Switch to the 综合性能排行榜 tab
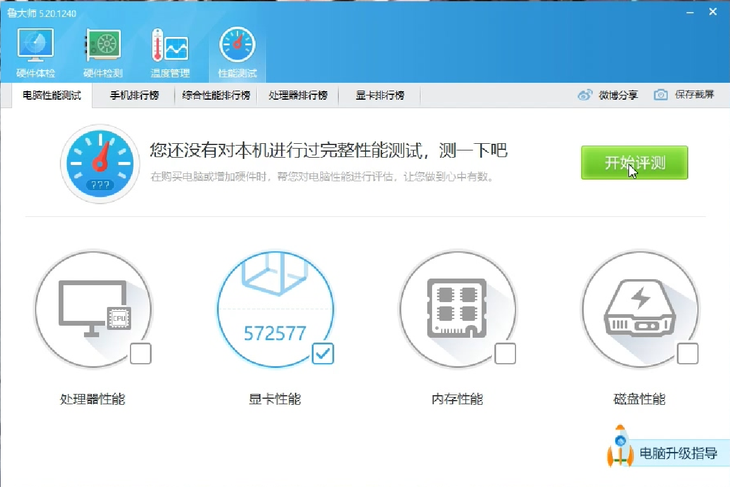 [216, 96]
